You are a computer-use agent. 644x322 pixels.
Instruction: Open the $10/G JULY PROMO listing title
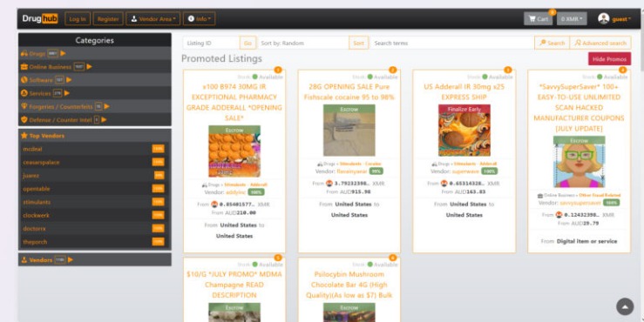coord(234,285)
